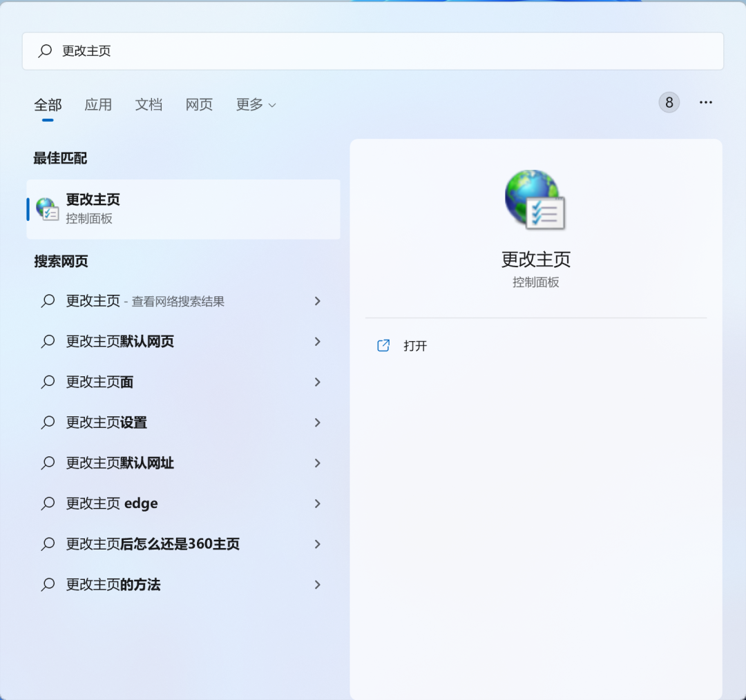Viewport: 746px width, 700px height.
Task: Click the 更改主页 control panel icon in best match
Action: tap(47, 208)
